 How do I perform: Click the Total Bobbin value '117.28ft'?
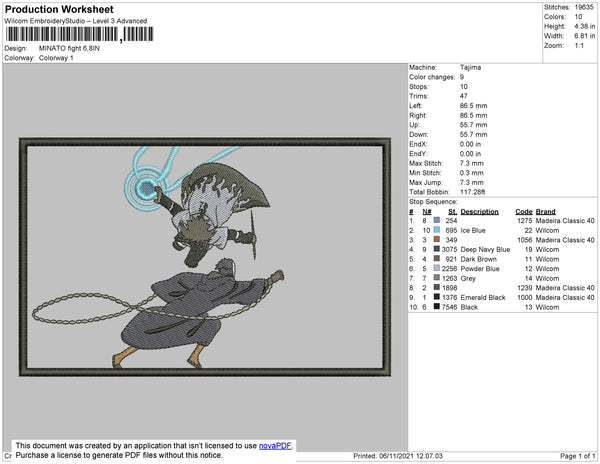[473, 192]
